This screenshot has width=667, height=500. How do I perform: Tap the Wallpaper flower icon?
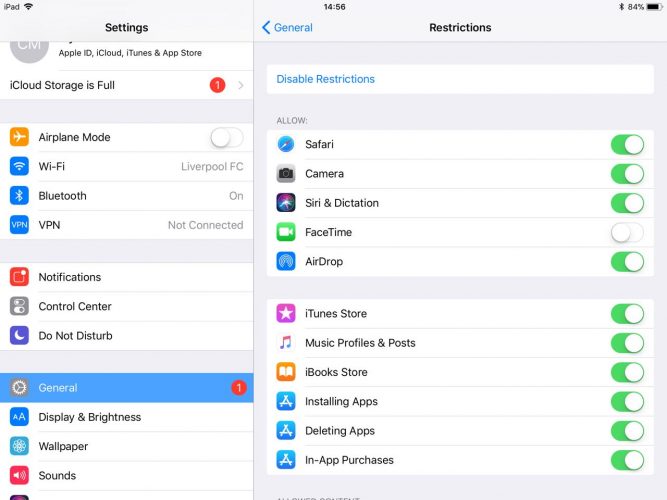(x=19, y=446)
